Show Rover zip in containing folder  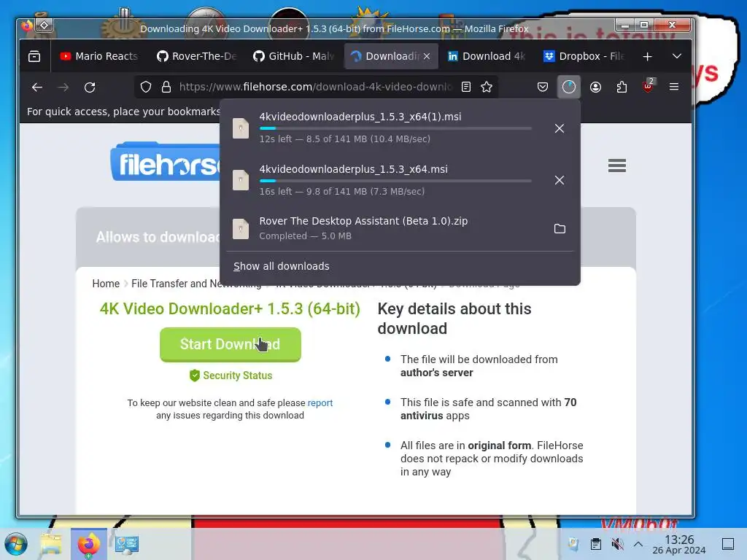560,228
